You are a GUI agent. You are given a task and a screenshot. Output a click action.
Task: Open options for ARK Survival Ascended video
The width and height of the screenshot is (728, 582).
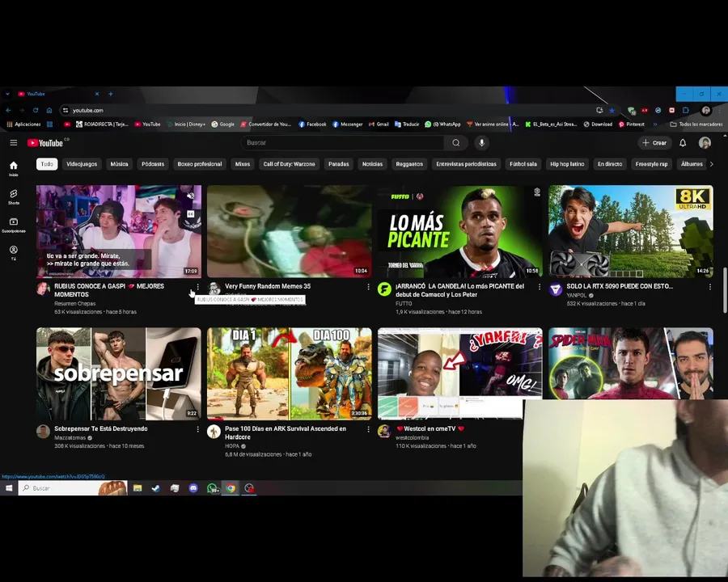coord(368,429)
